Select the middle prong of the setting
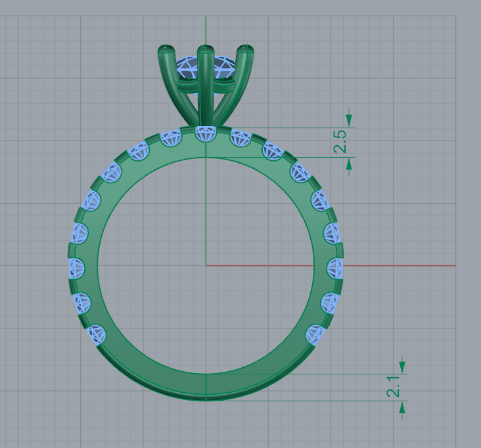Screen dimensions: 481x448 point(206,85)
